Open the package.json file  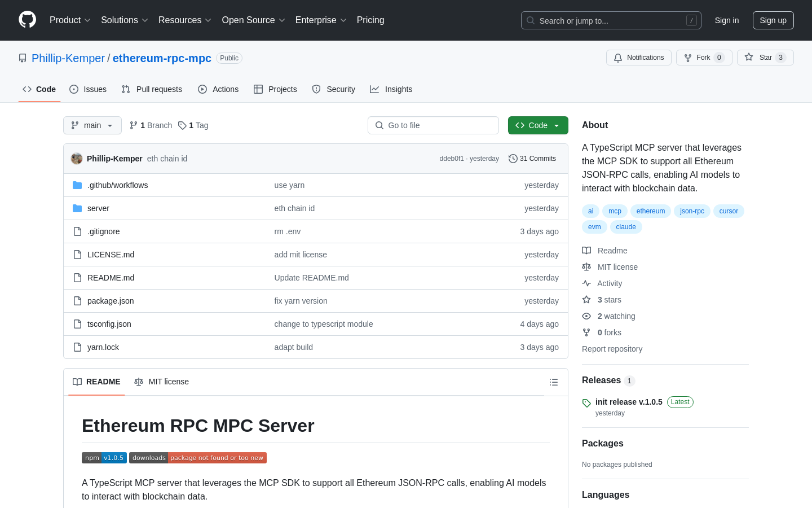[111, 301]
